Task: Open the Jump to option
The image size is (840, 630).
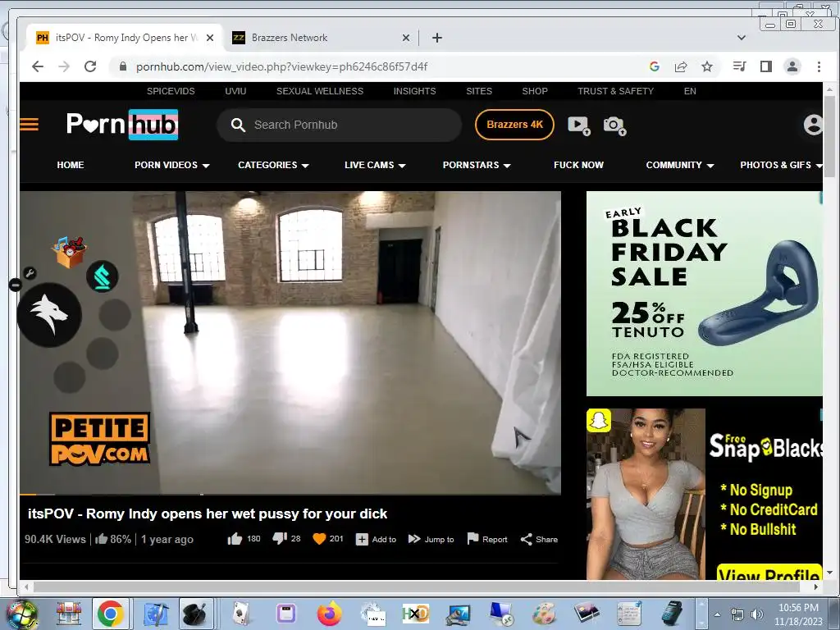Action: (x=431, y=539)
